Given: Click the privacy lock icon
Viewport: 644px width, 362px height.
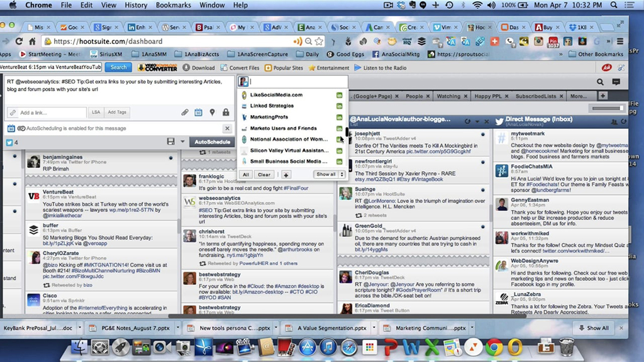Looking at the screenshot, I should coord(226,112).
